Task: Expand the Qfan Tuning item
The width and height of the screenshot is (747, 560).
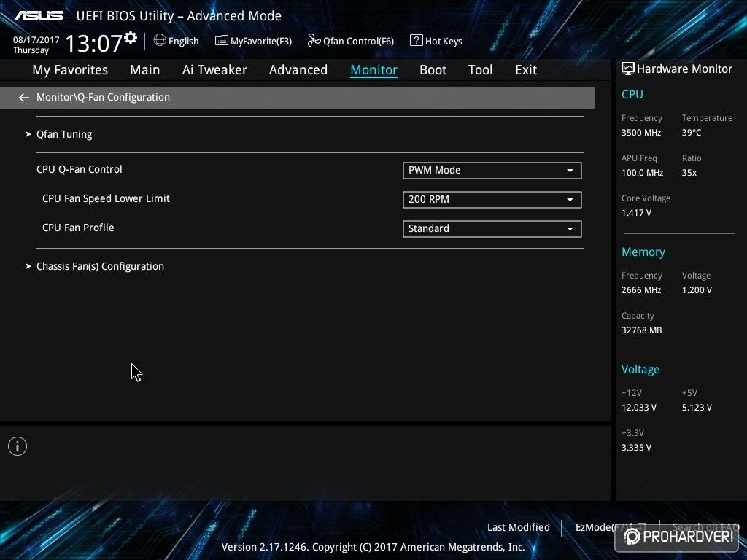Action: pos(64,134)
